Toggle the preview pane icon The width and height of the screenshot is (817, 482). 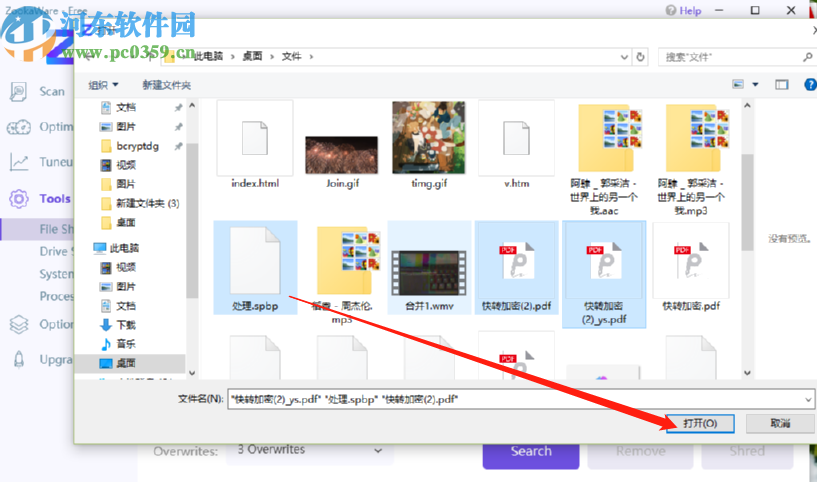tap(782, 84)
